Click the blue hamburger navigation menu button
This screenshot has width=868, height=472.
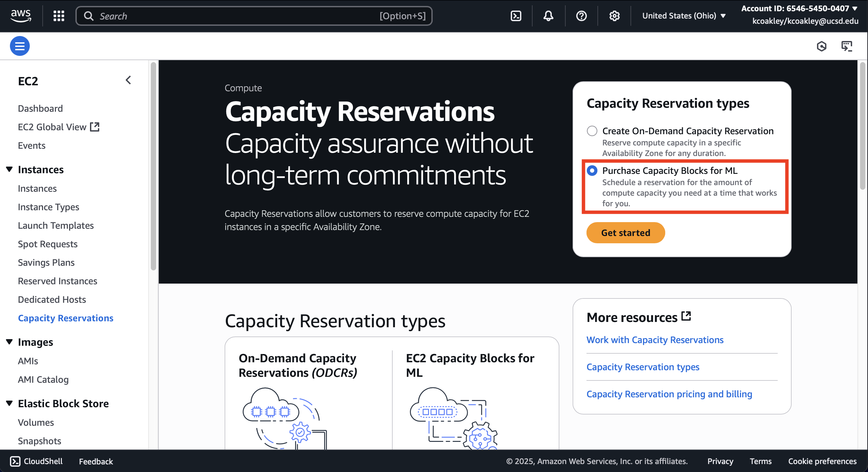pos(20,46)
